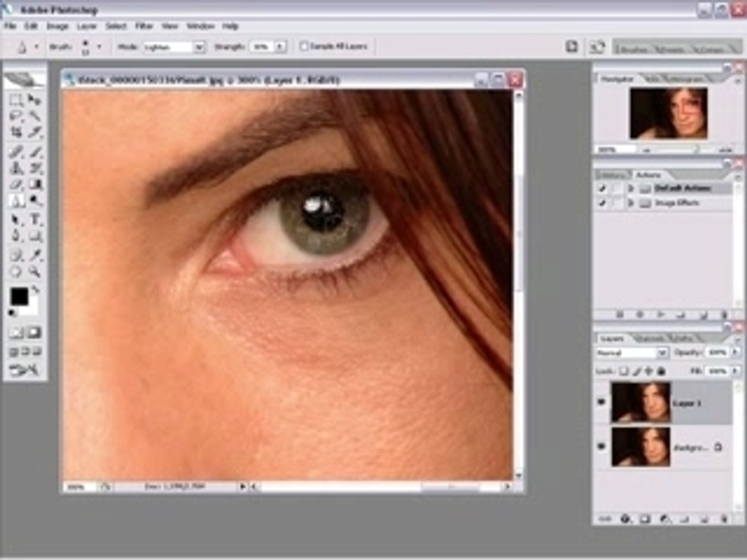Image resolution: width=747 pixels, height=560 pixels.
Task: Click the Play action button
Action: point(661,314)
